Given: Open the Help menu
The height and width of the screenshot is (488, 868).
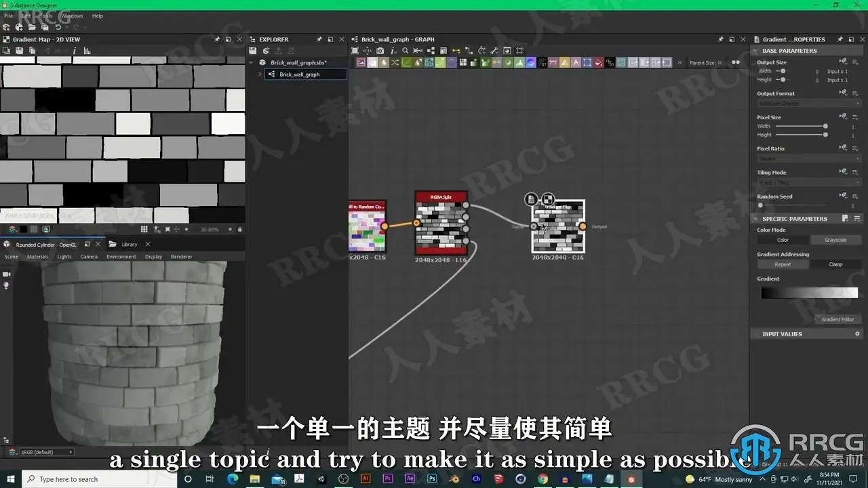Looking at the screenshot, I should click(98, 16).
